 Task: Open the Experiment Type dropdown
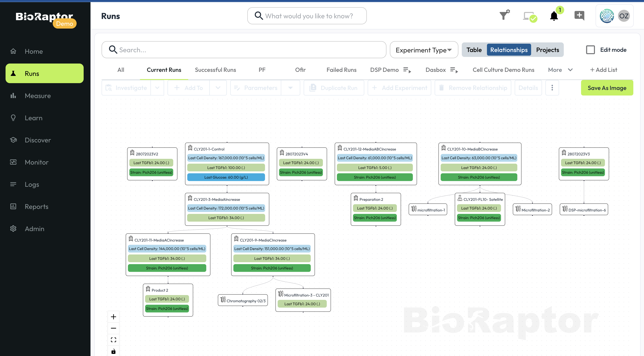424,50
